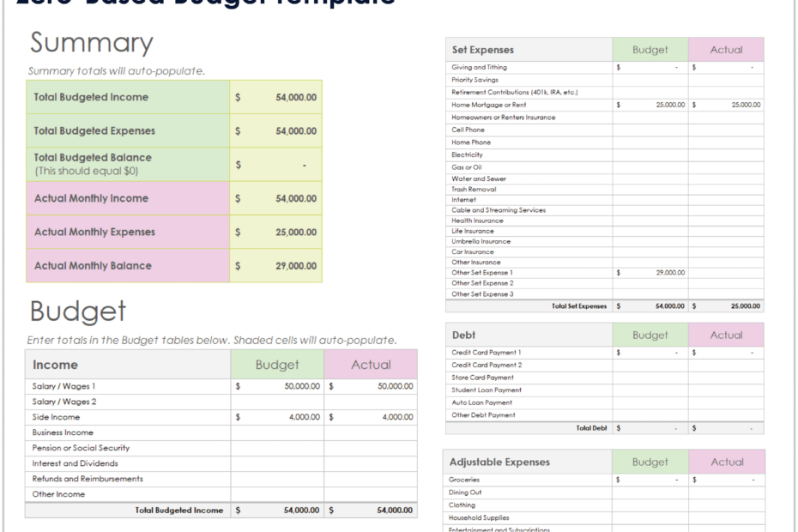
Task: Click the Actual header in Income table
Action: (371, 365)
